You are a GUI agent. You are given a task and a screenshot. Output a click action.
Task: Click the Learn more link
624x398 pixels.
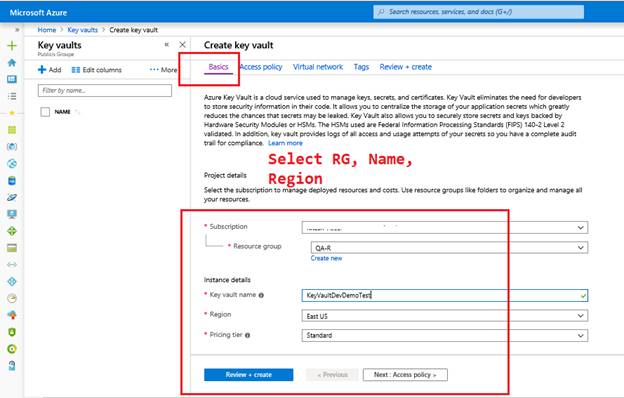tap(285, 143)
